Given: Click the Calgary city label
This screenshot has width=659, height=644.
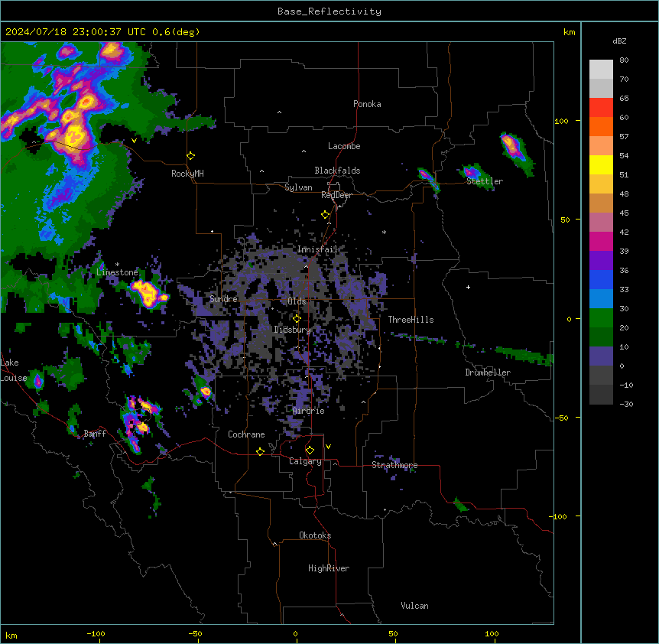Looking at the screenshot, I should pyautogui.click(x=305, y=461).
